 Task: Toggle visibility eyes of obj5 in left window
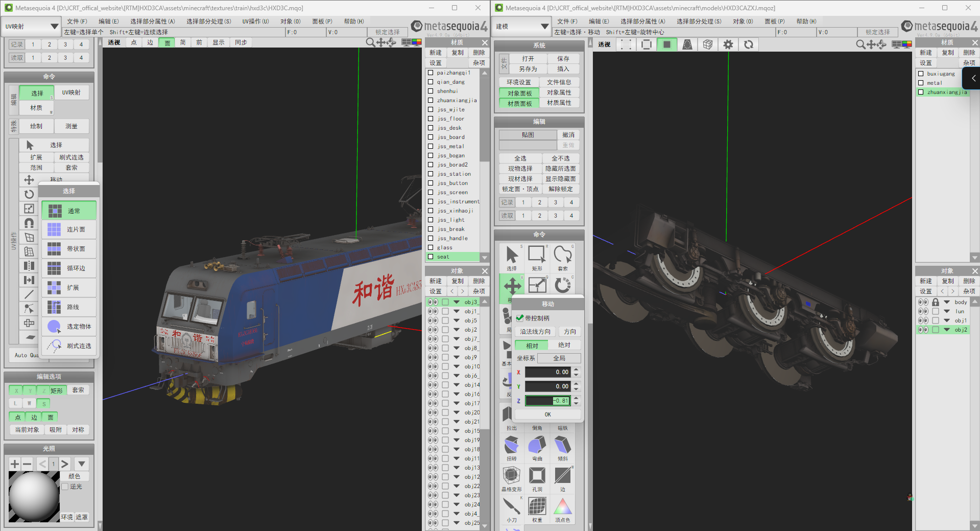tap(433, 320)
